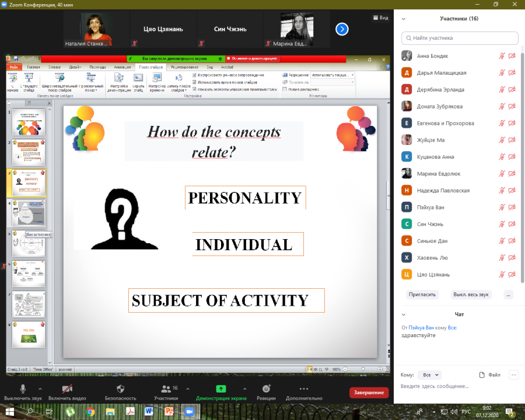This screenshot has width=525, height=420.
Task: Open the Безопасность shield icon
Action: pos(121,389)
